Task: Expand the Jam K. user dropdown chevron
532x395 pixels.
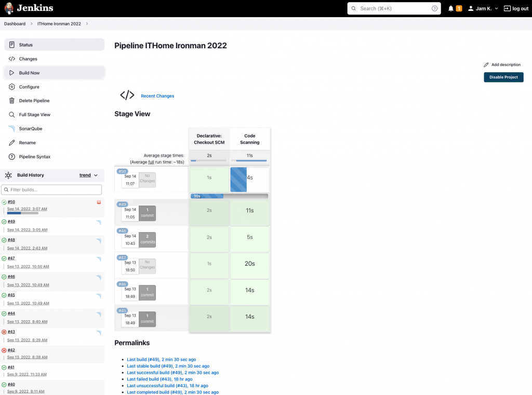Action: 496,8
